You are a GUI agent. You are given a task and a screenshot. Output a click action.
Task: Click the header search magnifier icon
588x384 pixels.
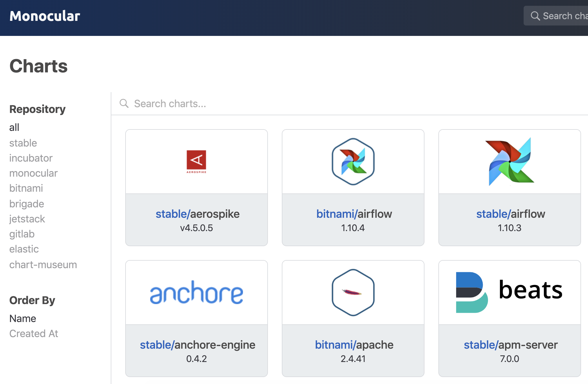535,16
